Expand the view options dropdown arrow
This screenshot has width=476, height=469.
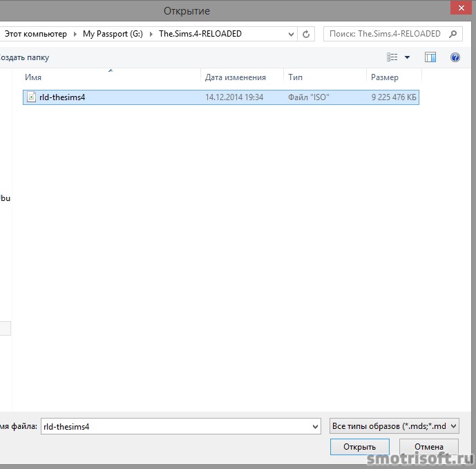pos(407,57)
